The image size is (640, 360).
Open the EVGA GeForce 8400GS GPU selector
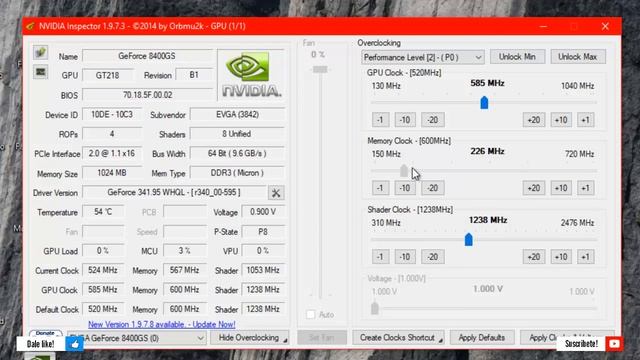pos(137,338)
